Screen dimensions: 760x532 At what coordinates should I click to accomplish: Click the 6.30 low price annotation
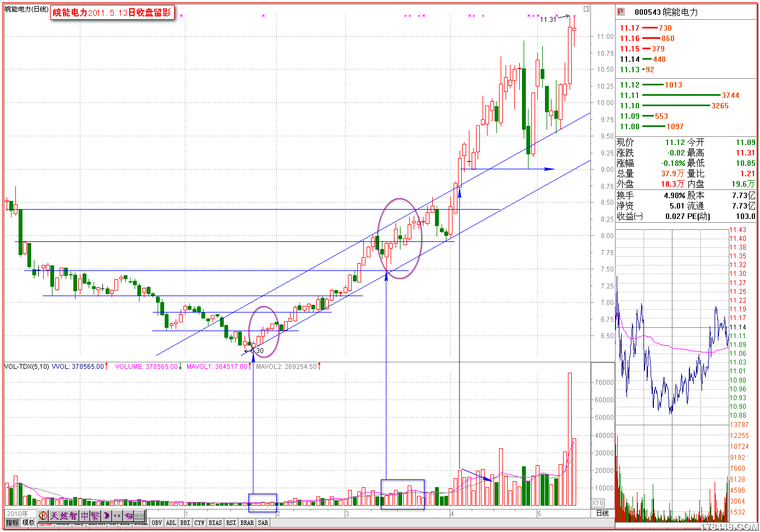point(257,351)
